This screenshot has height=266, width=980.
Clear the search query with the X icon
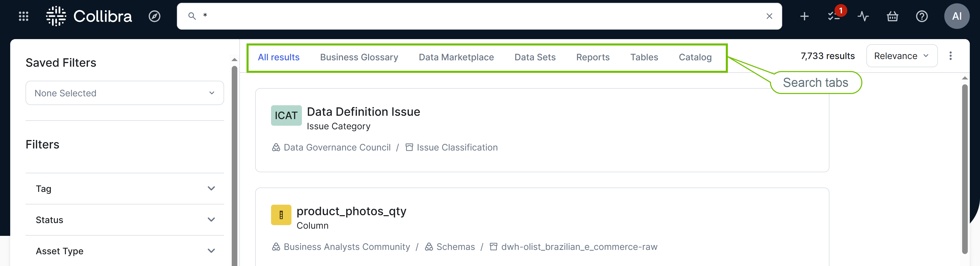click(x=769, y=16)
